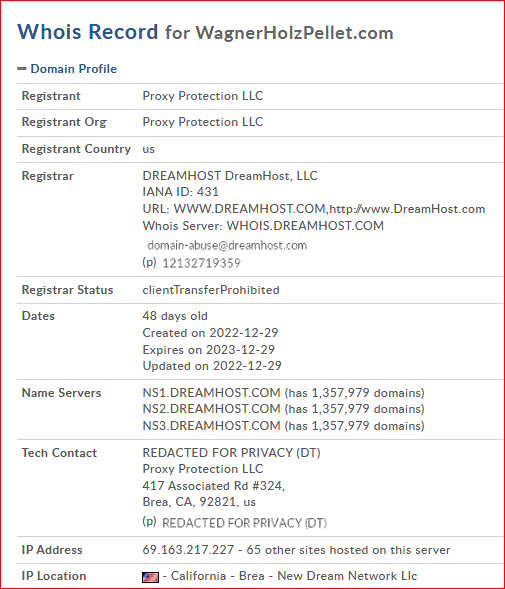Open the NS3.DREAMHOST.COM name server entry
This screenshot has height=589, width=505.
(211, 426)
